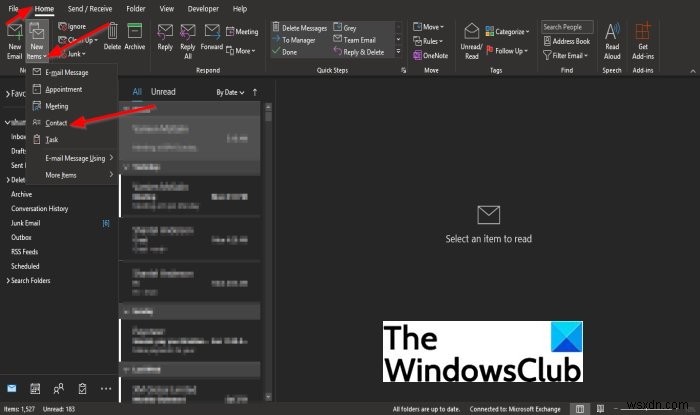Click the Forward icon
Viewport: 700px width, 415px height.
(x=212, y=31)
